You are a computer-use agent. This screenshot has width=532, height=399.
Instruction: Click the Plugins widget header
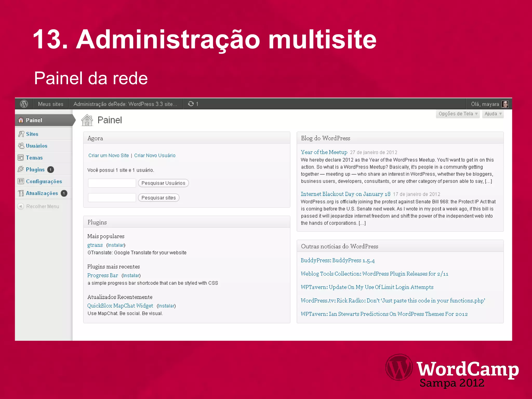[187, 222]
